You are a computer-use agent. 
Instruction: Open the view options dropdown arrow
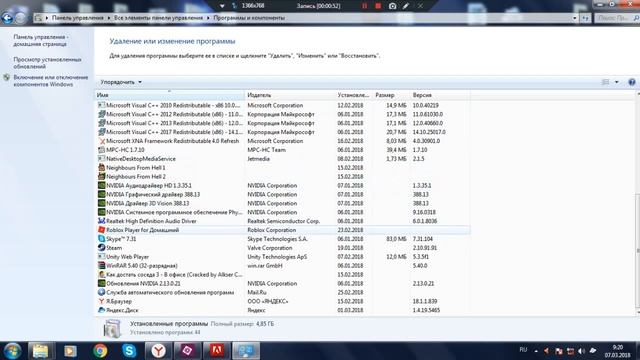[x=616, y=82]
